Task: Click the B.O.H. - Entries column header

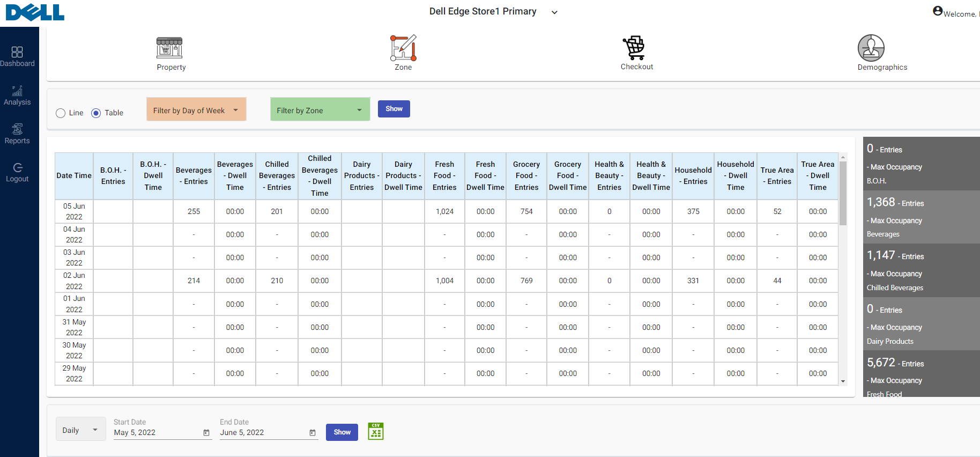Action: (113, 176)
